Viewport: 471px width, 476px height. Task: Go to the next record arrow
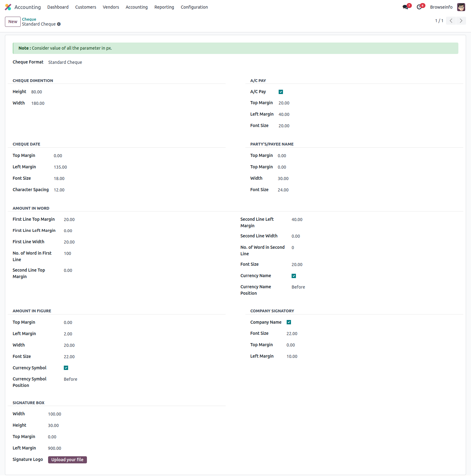click(x=461, y=21)
